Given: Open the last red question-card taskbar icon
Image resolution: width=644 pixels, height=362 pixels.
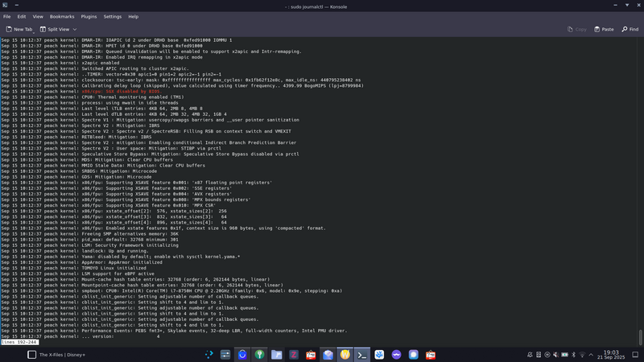Looking at the screenshot, I should [x=431, y=355].
